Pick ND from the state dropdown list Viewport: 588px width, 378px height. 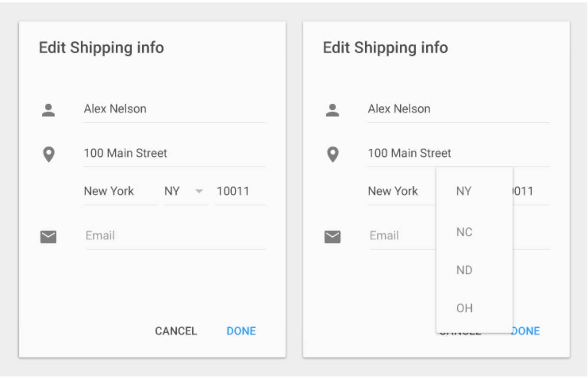(464, 270)
